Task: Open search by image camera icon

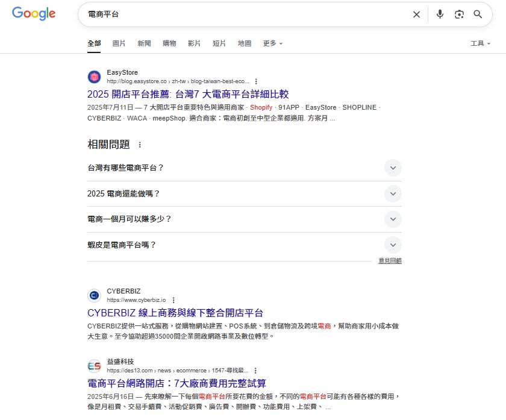Action: tap(459, 14)
